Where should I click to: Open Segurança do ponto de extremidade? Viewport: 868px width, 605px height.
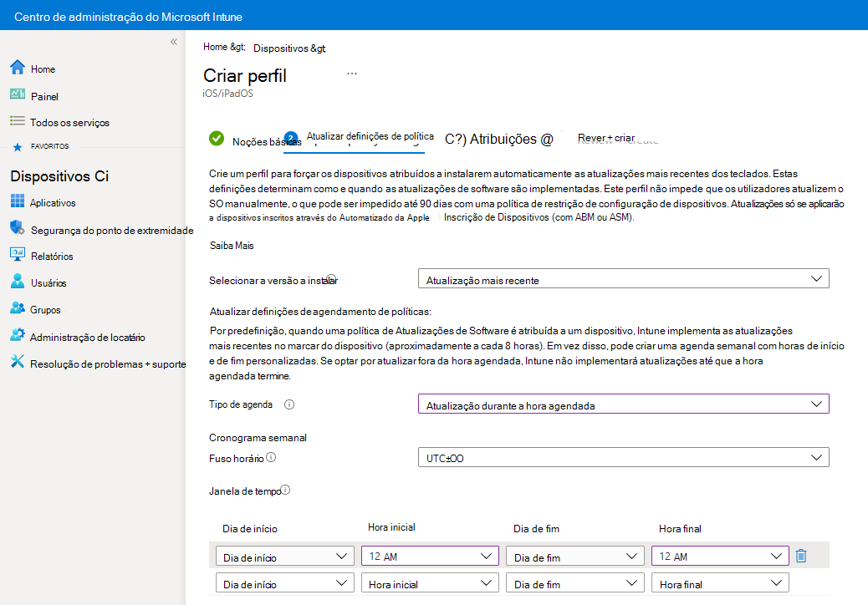(18, 227)
